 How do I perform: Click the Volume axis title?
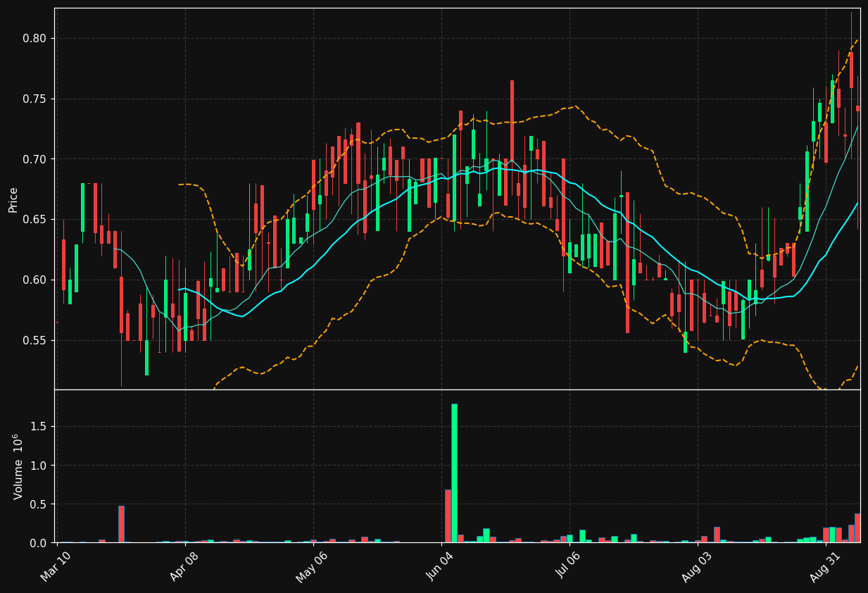[18, 466]
